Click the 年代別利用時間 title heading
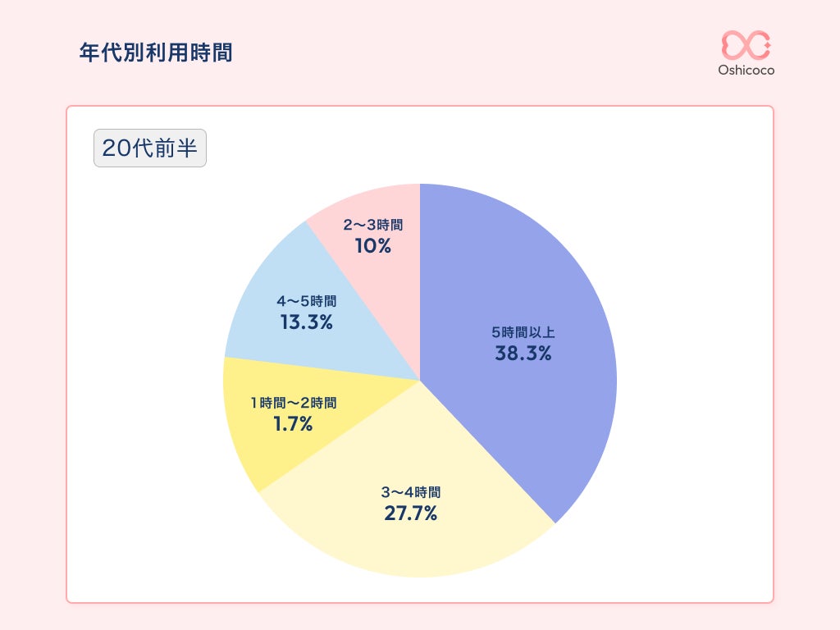This screenshot has height=630, width=840. (156, 53)
